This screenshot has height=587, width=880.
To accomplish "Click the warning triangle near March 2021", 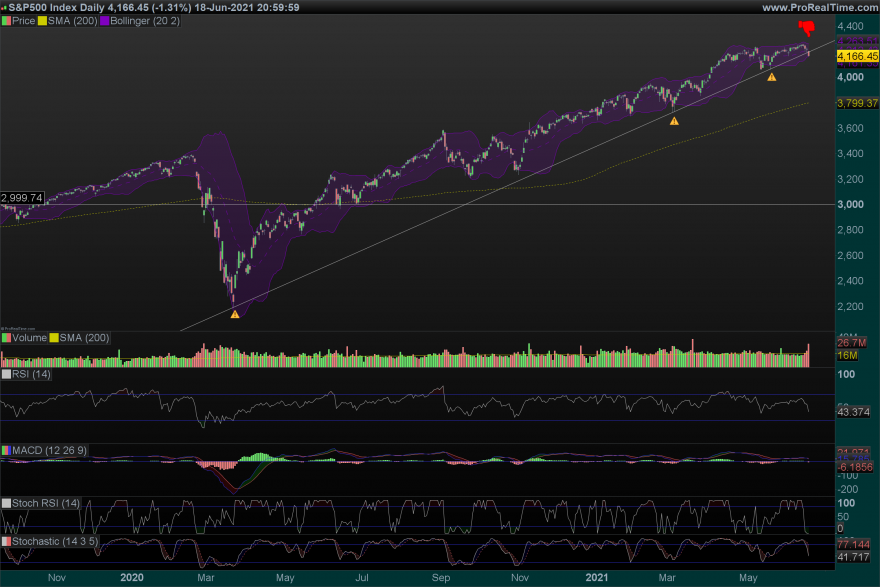I will 674,121.
